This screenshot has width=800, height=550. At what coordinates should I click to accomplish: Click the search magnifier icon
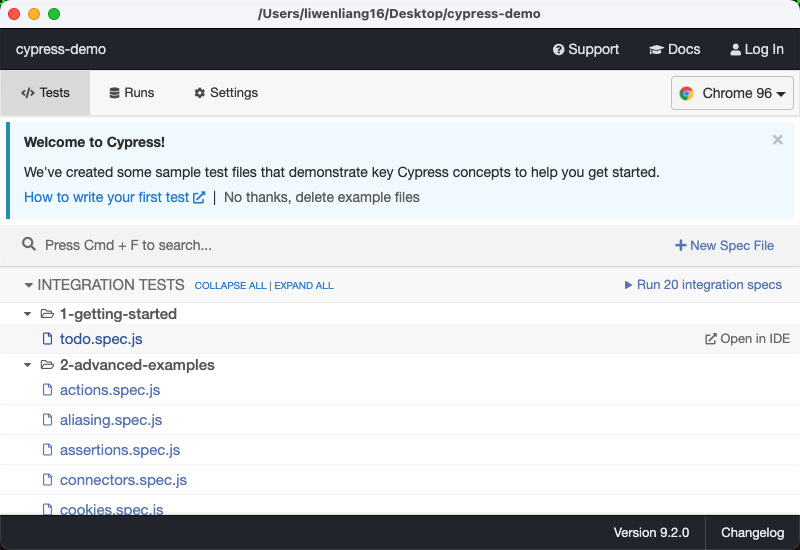(x=29, y=244)
